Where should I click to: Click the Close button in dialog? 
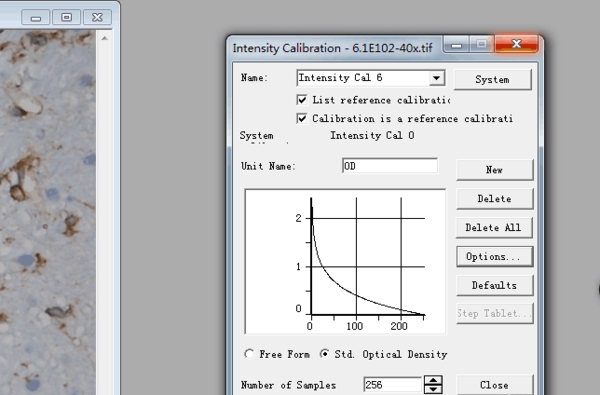[x=494, y=385]
